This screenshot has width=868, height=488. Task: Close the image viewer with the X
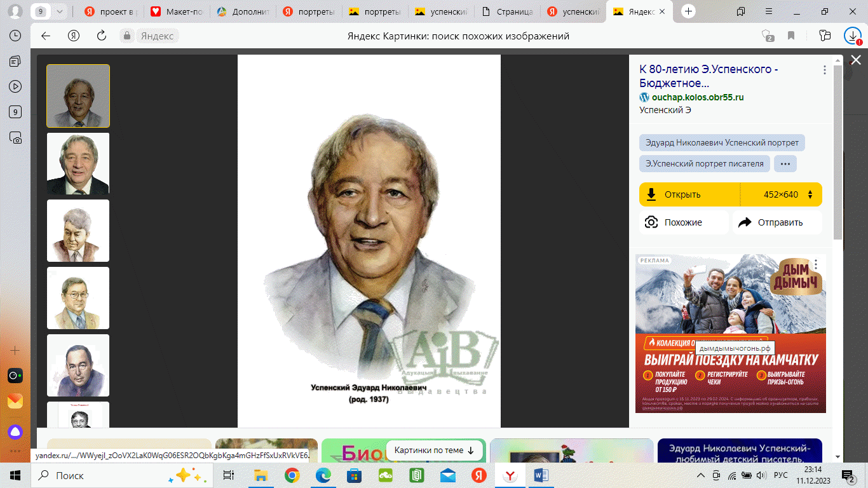(x=856, y=60)
